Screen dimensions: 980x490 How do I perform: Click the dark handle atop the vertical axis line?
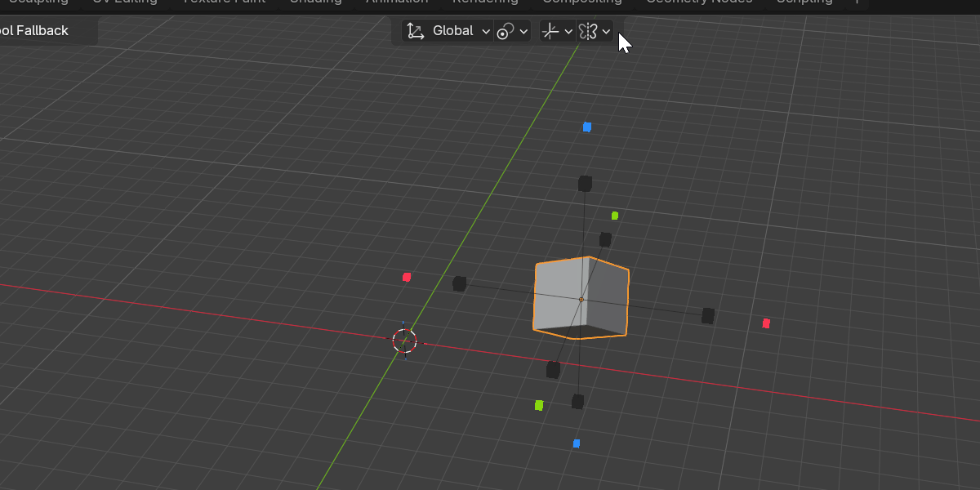point(585,184)
